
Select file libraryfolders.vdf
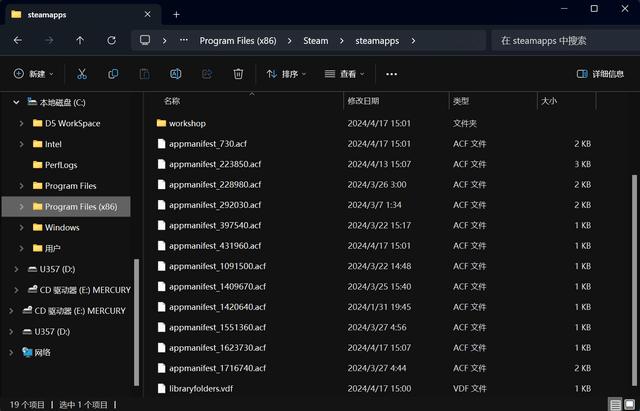tap(373, 389)
